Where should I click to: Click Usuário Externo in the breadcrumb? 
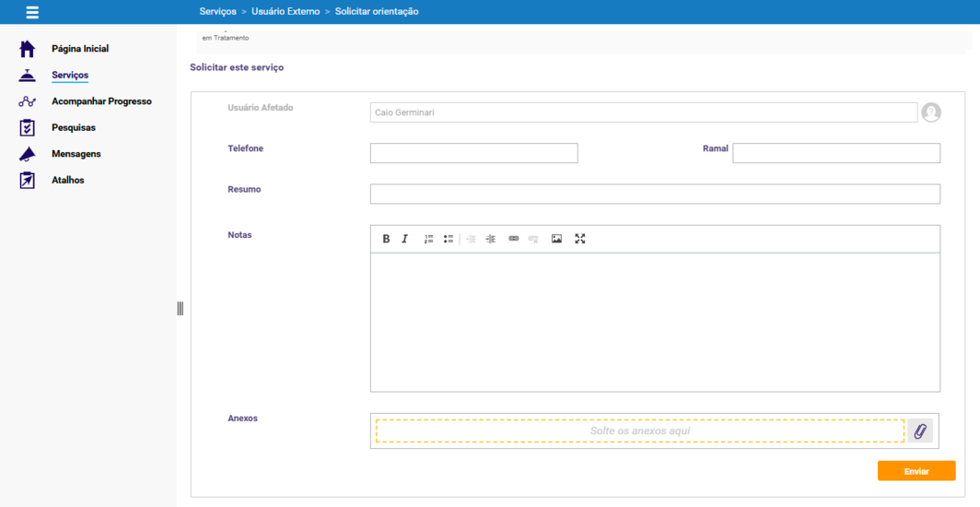pyautogui.click(x=286, y=12)
